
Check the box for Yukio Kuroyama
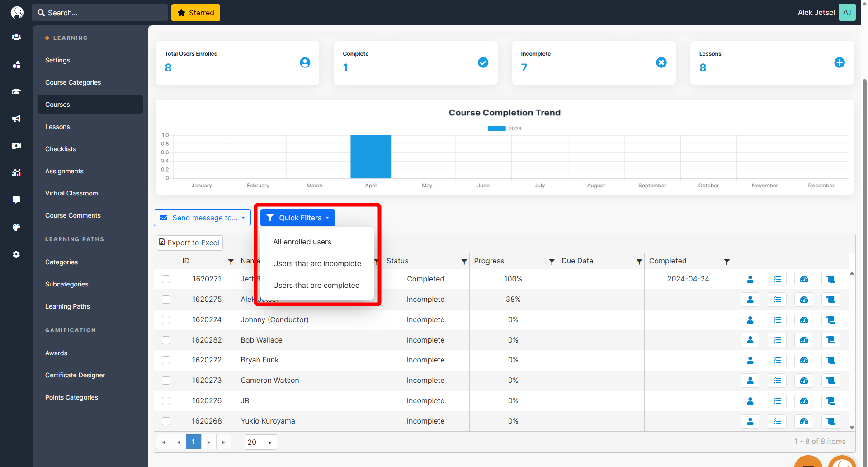click(x=166, y=421)
